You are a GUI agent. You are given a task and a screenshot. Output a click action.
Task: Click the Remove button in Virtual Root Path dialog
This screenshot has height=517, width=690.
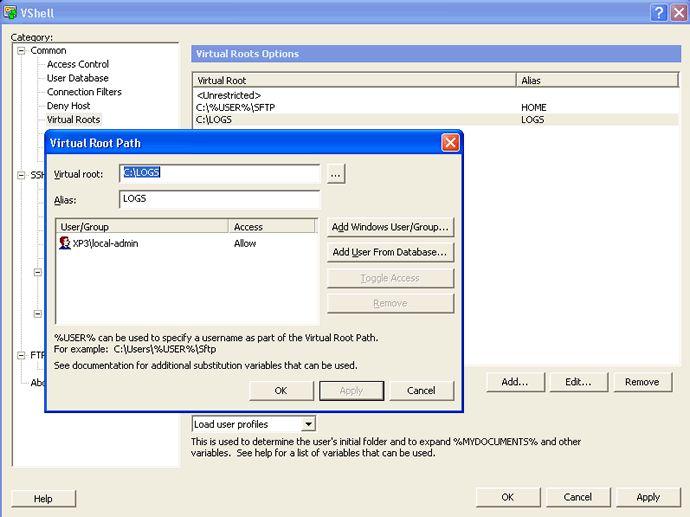point(390,303)
